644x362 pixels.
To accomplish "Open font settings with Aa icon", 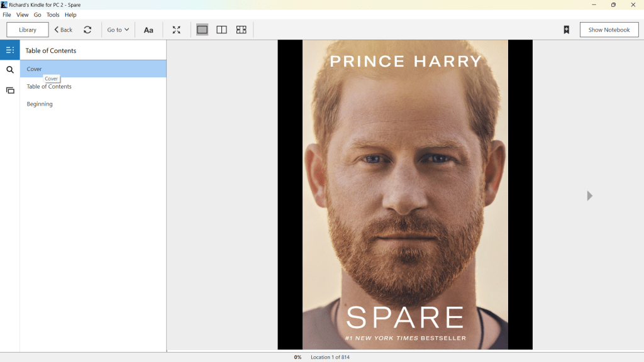I will pyautogui.click(x=148, y=30).
